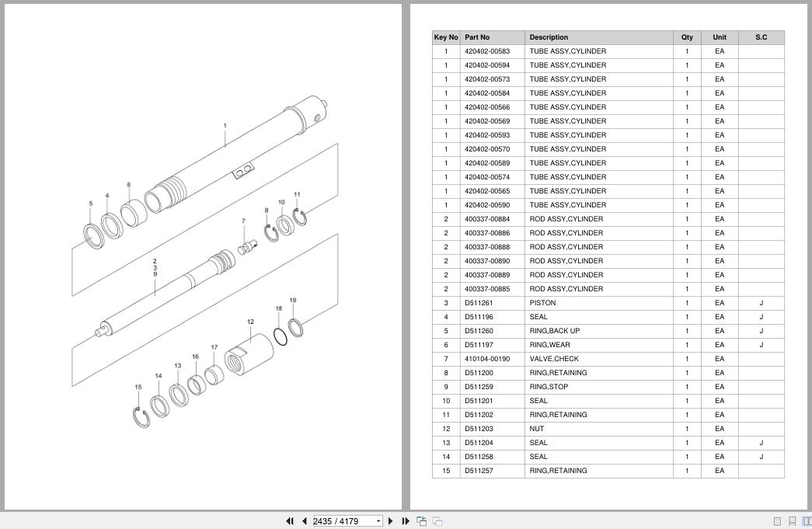Select part number 400337-00885
Image resolution: width=812 pixels, height=529 pixels.
click(x=486, y=289)
